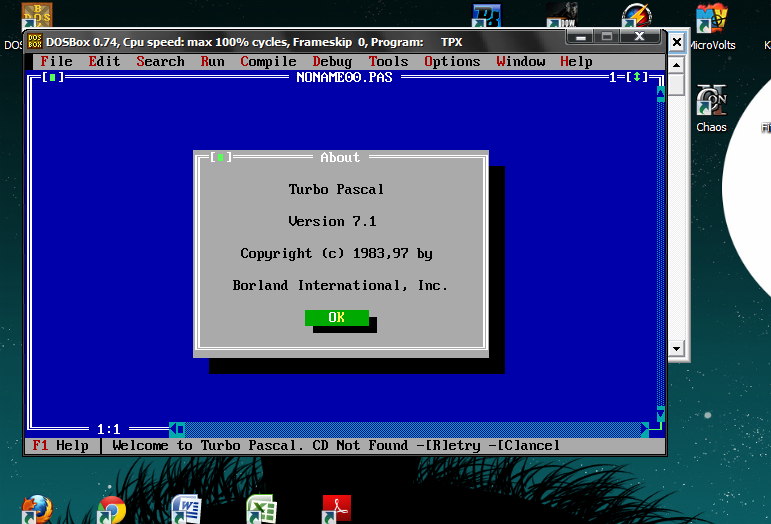Close the About dialog with its box icon
The image size is (771, 524).
(221, 157)
